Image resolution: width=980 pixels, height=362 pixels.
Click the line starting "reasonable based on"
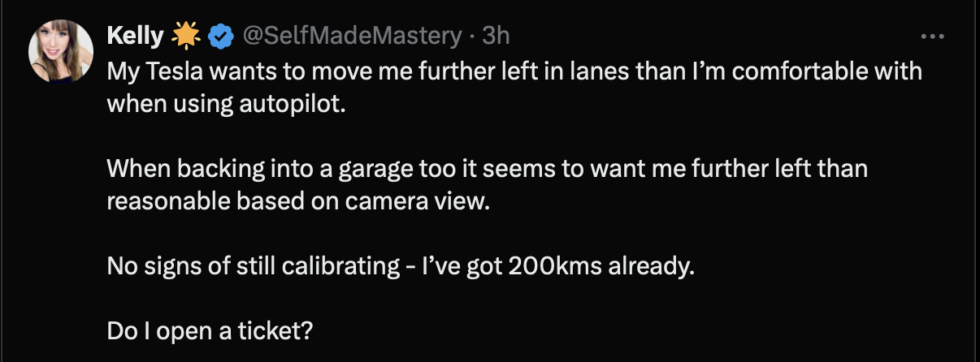pyautogui.click(x=299, y=202)
